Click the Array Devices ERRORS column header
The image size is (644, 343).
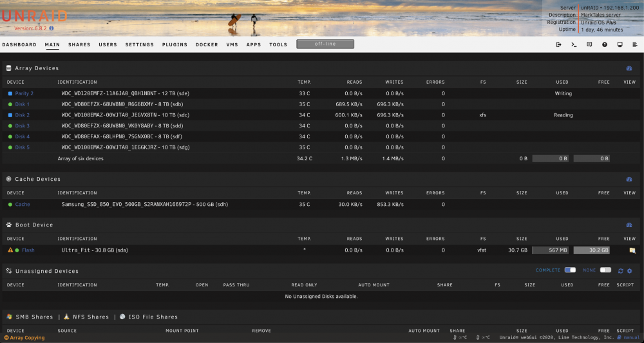pyautogui.click(x=435, y=82)
